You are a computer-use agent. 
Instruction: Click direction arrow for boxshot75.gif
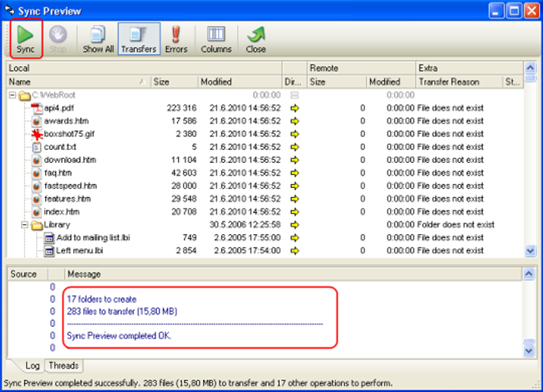click(x=295, y=134)
